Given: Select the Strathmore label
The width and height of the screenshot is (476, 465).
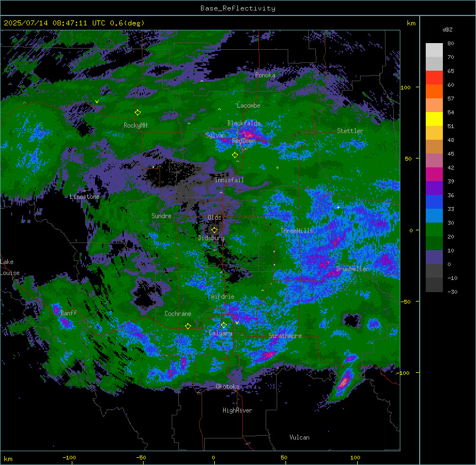Looking at the screenshot, I should tap(285, 336).
